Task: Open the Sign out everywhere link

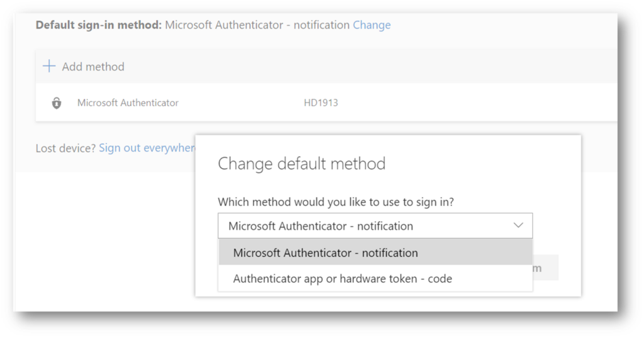Action: (147, 148)
